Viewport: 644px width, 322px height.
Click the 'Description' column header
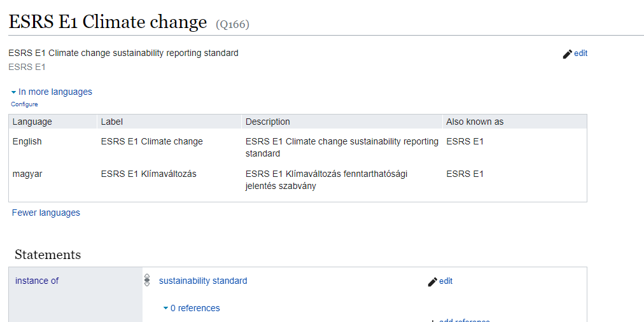(267, 122)
